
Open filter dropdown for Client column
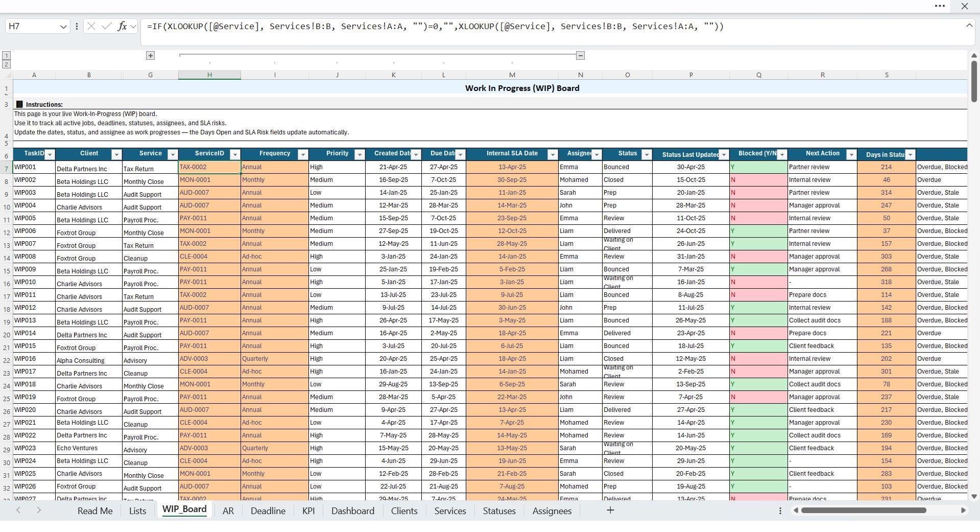point(116,154)
